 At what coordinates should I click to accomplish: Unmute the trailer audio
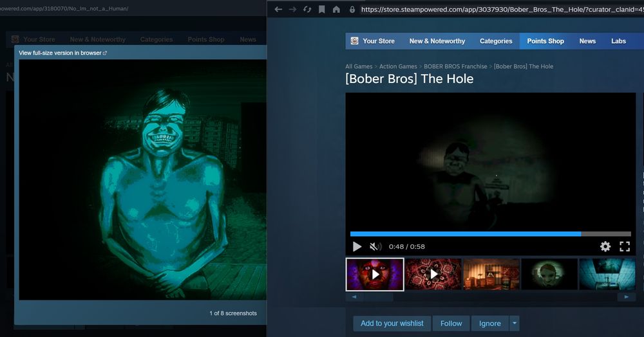click(x=375, y=246)
